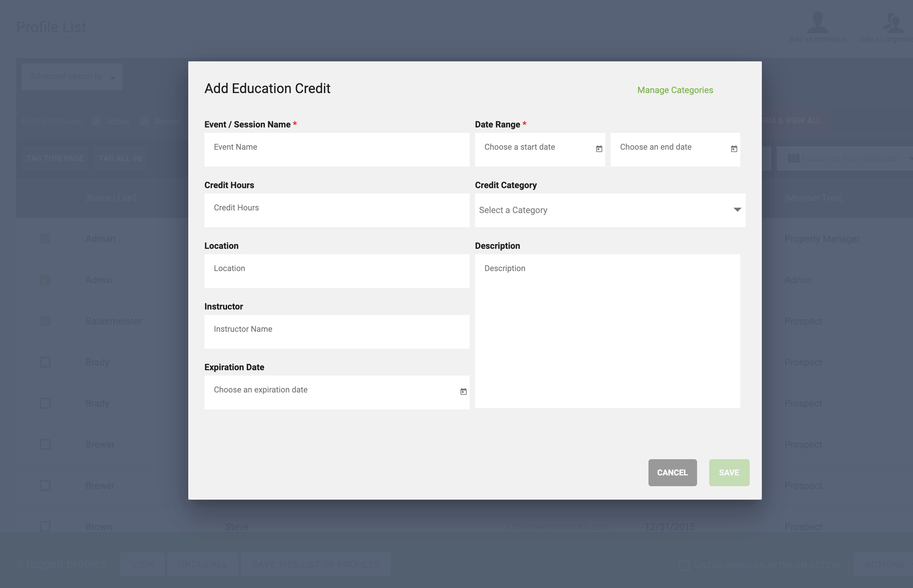Focus the Event Name input field

(336, 149)
